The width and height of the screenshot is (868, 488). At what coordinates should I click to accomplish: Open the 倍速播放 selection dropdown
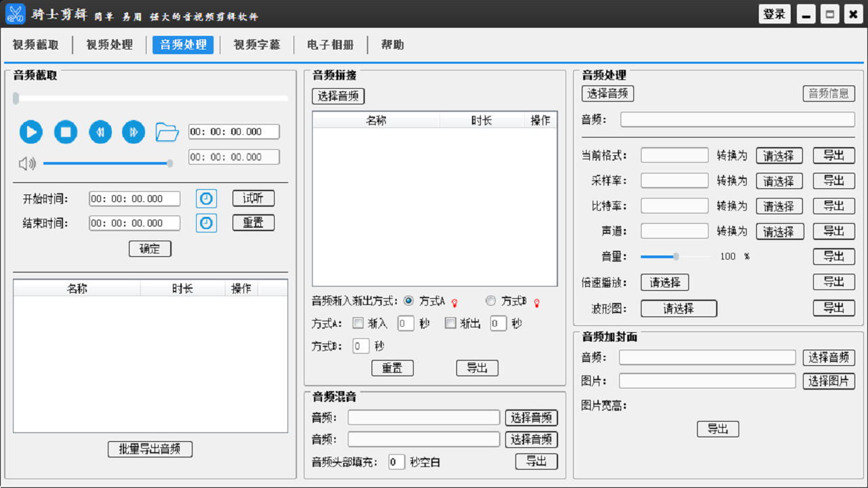(665, 282)
